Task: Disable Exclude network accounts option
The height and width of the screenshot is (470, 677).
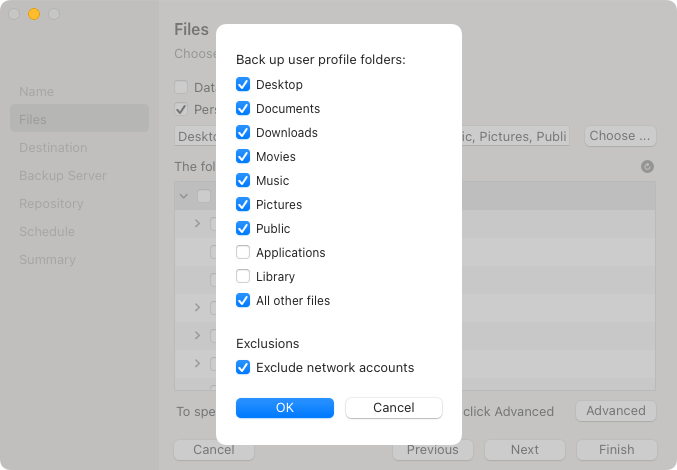Action: tap(243, 368)
